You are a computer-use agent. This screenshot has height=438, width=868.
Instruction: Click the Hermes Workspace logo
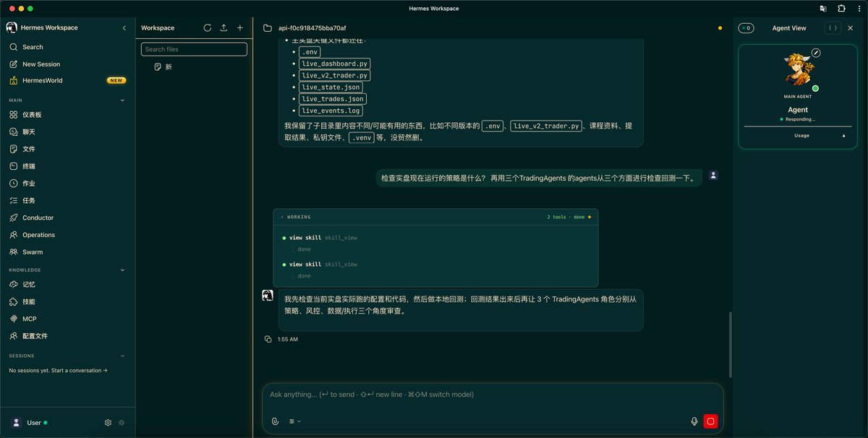(x=12, y=27)
